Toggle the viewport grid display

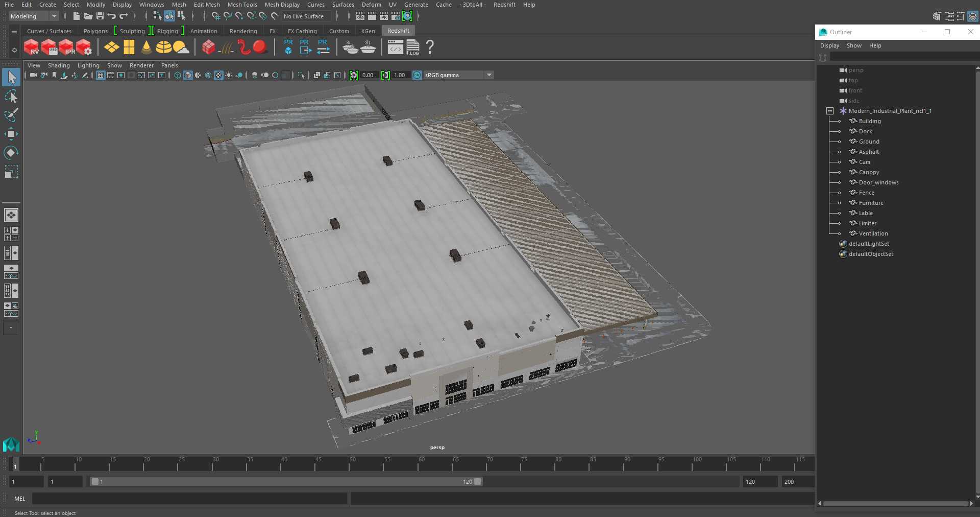coord(101,75)
